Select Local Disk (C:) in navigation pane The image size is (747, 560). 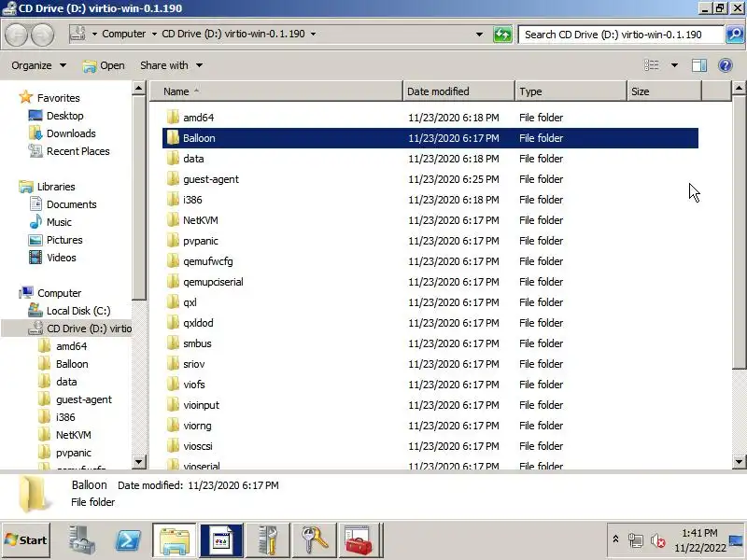69,311
